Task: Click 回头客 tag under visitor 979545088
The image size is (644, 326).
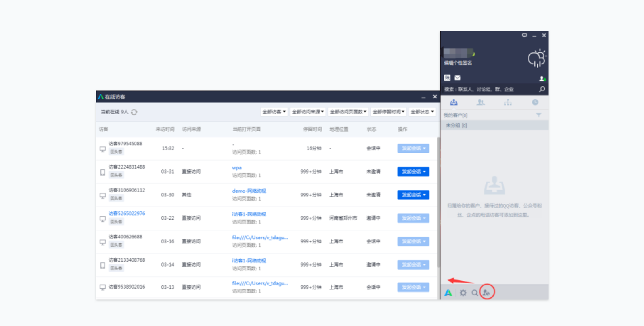Action: point(116,152)
